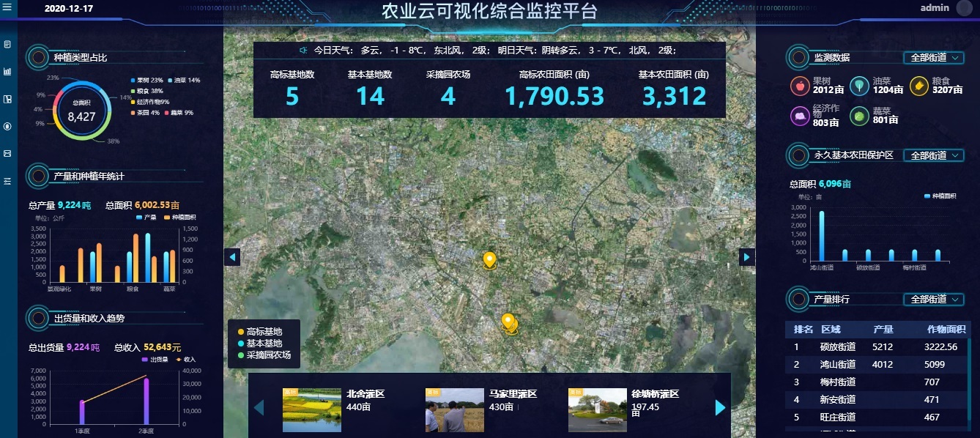980x438 pixels.
Task: Collapse the left panel with the map-edge arrow
Action: [x=232, y=257]
